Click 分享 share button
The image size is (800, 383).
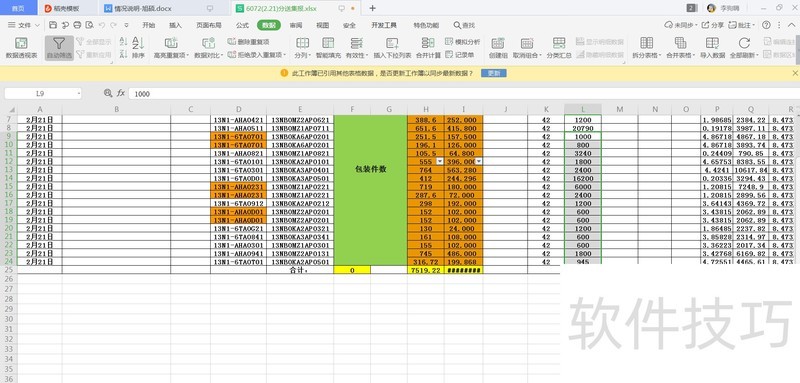click(713, 25)
